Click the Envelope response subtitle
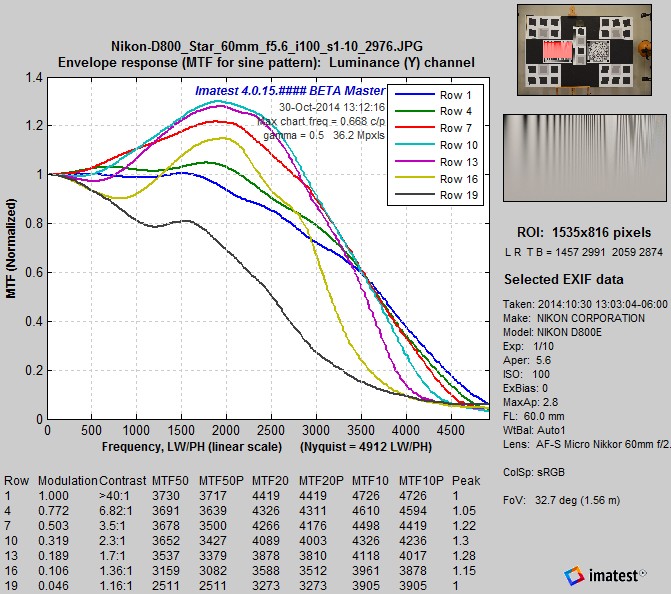 click(x=266, y=62)
